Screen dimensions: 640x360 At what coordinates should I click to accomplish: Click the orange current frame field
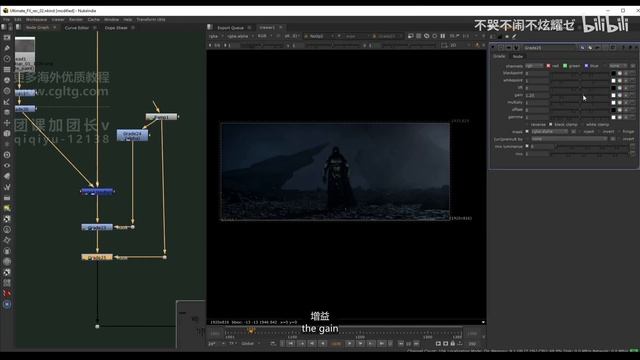point(336,344)
